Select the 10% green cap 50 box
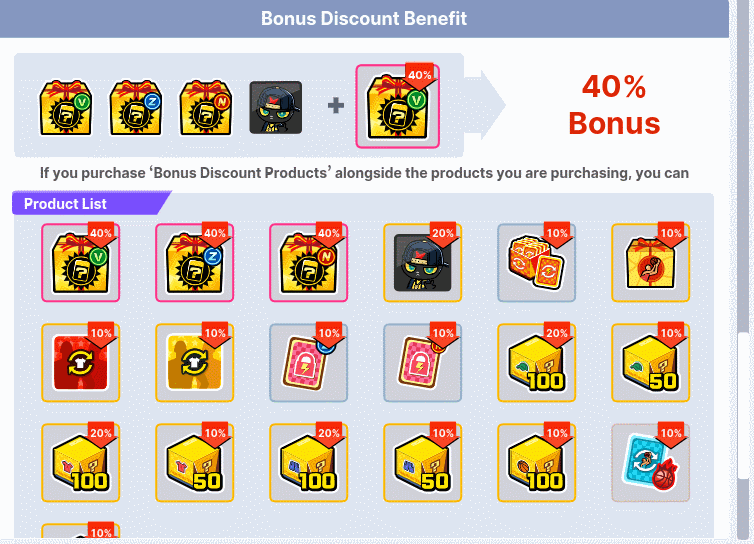754x544 pixels. point(650,363)
